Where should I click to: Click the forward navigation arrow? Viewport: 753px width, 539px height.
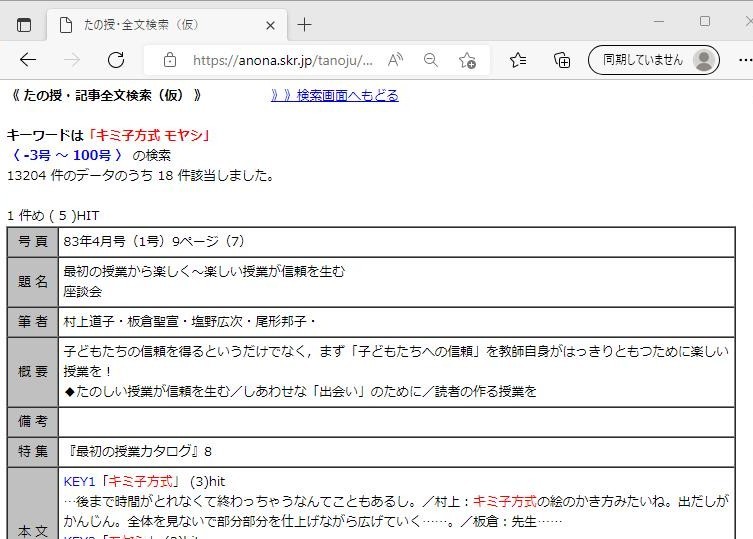pyautogui.click(x=72, y=60)
